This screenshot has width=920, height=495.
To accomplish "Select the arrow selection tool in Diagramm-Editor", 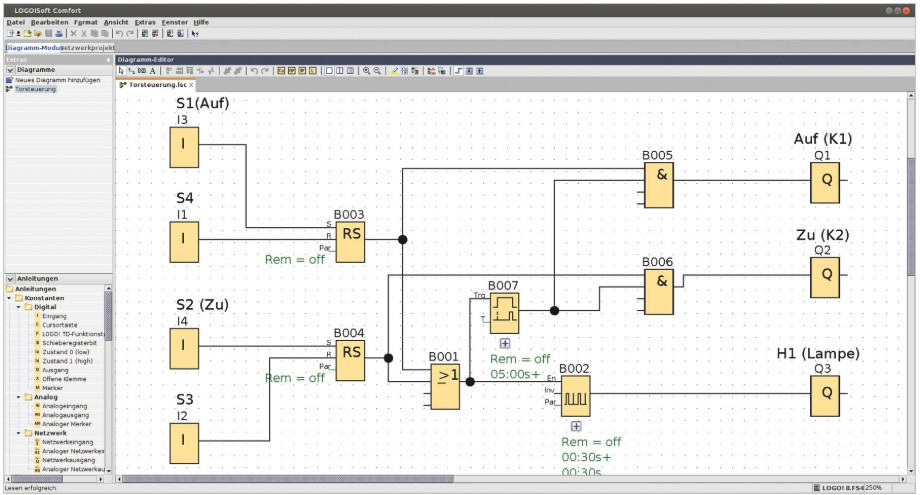I will pos(121,71).
